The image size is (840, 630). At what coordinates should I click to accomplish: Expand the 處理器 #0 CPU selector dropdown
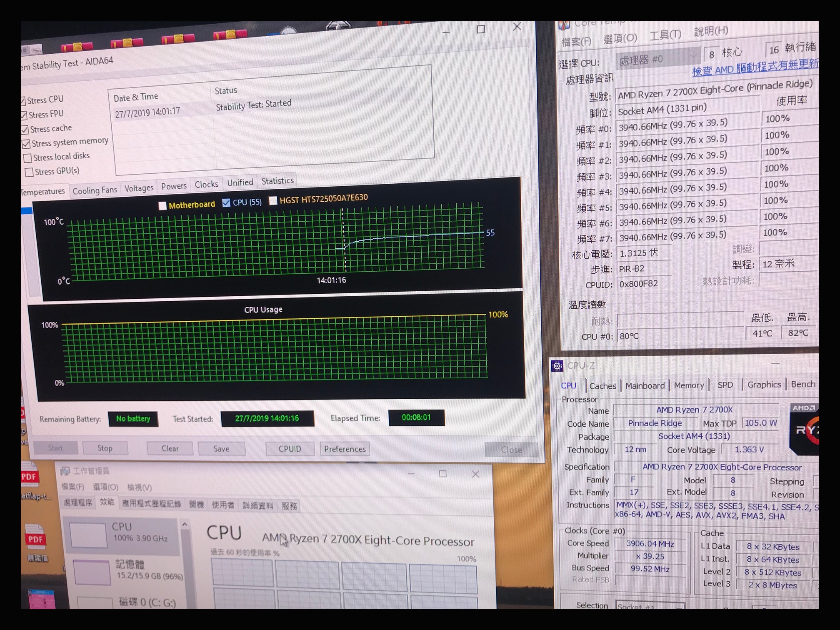[x=693, y=56]
